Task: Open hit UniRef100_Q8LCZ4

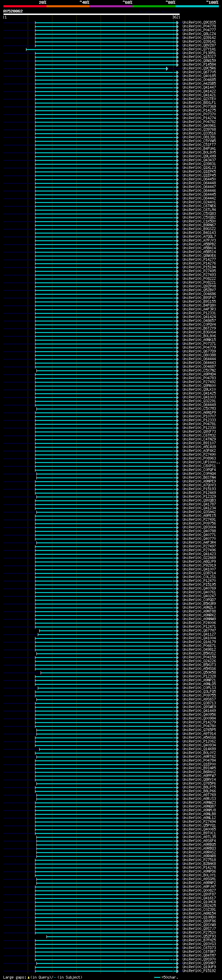Action: coord(199,34)
